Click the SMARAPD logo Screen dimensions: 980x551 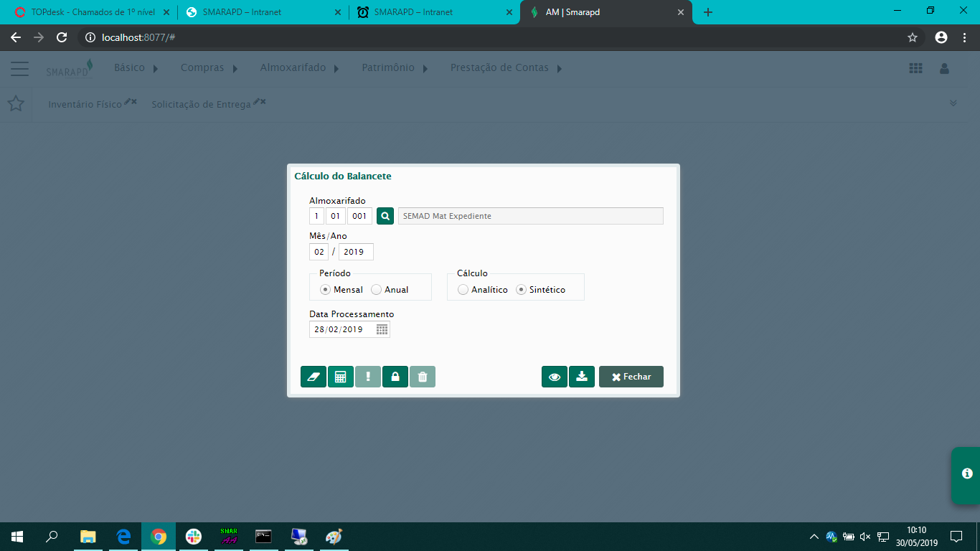[x=70, y=69]
